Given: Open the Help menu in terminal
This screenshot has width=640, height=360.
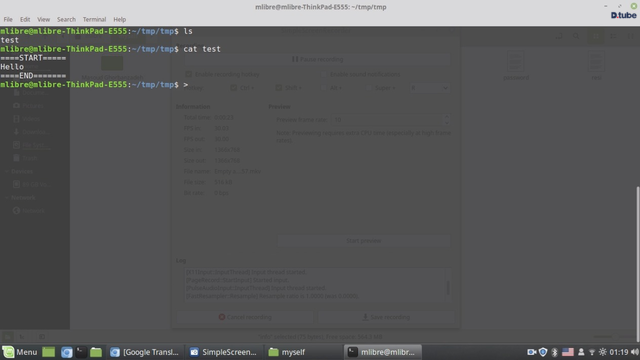Looking at the screenshot, I should pyautogui.click(x=120, y=19).
